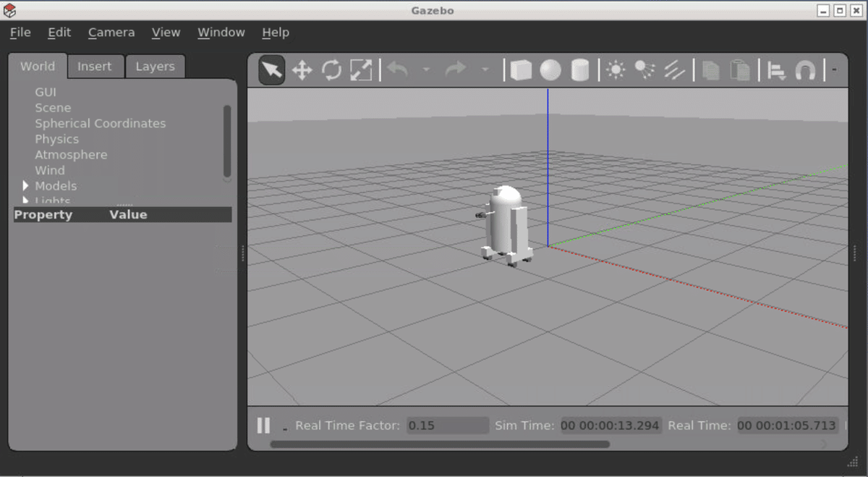Add a directional light
868x477 pixels.
tap(674, 70)
